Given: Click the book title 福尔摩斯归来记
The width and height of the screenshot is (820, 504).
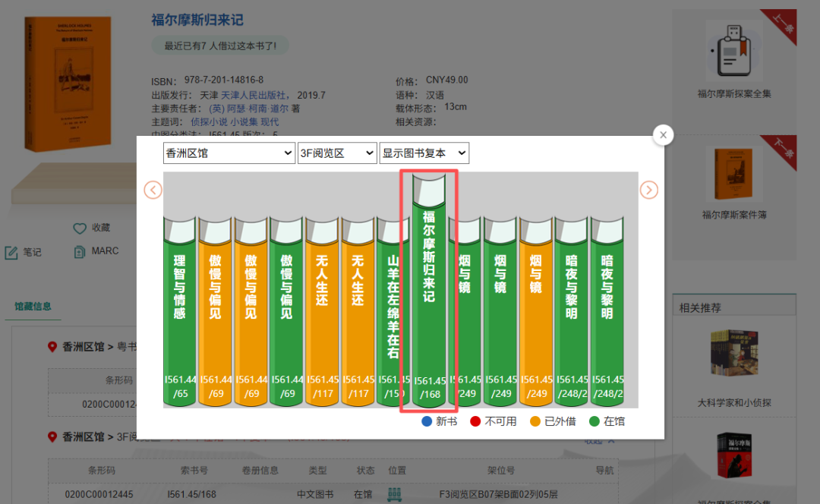Looking at the screenshot, I should pos(197,20).
